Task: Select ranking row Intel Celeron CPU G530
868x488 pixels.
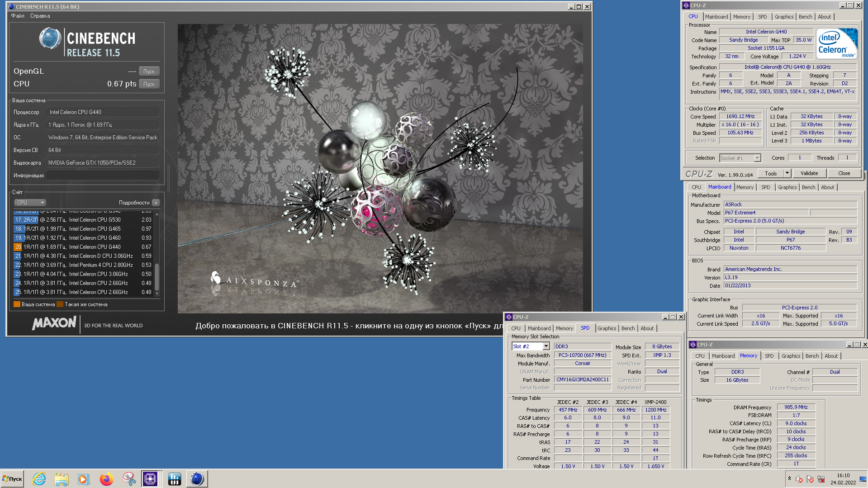Action: tap(83, 220)
